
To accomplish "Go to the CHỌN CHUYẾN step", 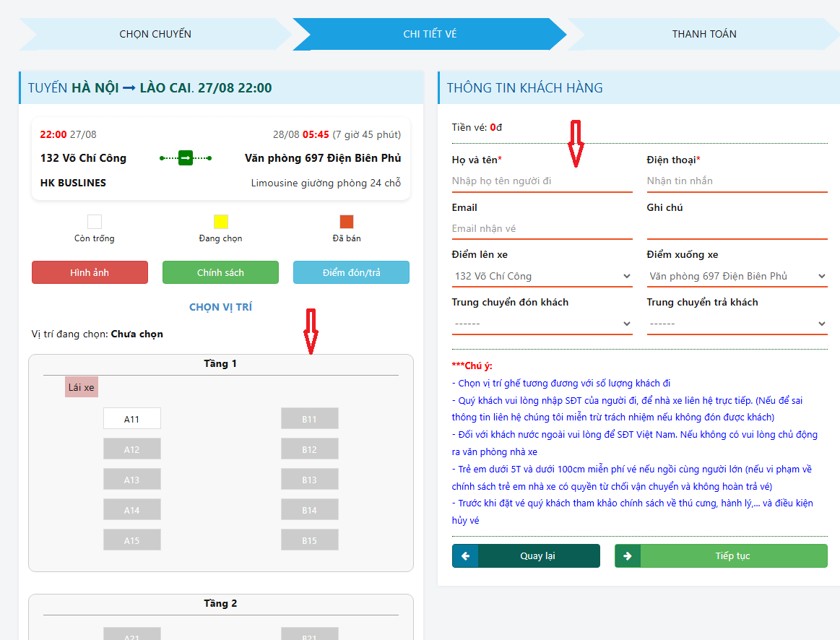I will tap(155, 34).
